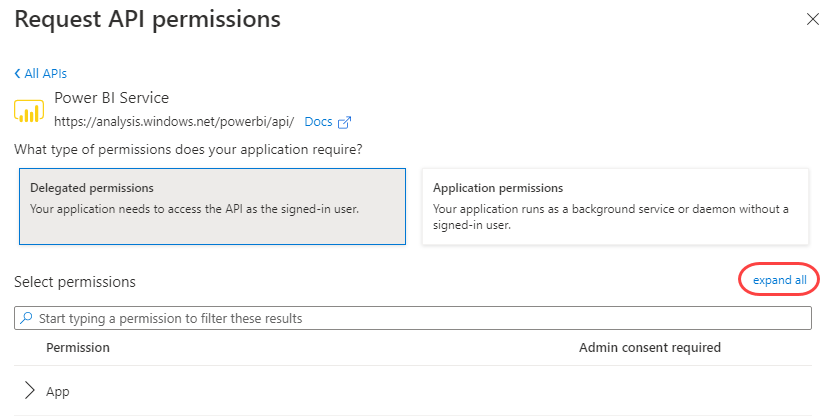
Task: Click the expand all link
Action: 779,280
